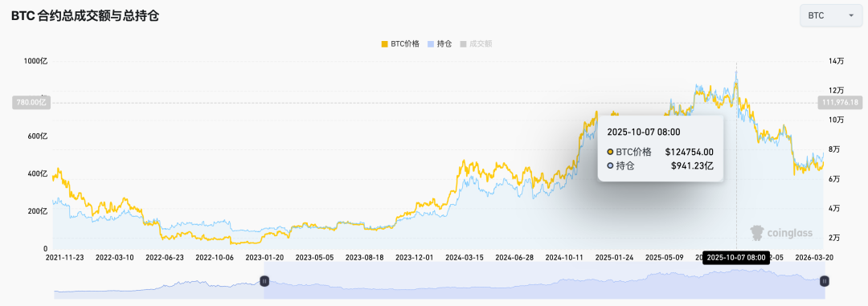The height and width of the screenshot is (306, 868).
Task: Click the yellow BTC价格 legend swatch
Action: (x=385, y=43)
